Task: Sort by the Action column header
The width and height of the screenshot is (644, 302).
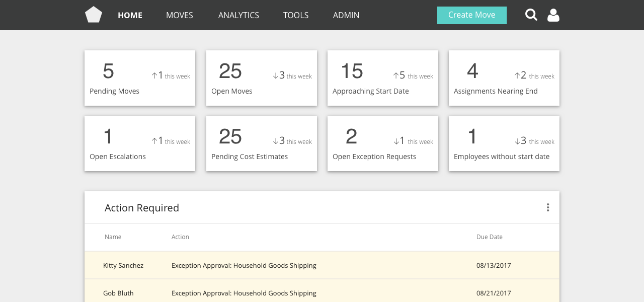Action: pos(180,237)
